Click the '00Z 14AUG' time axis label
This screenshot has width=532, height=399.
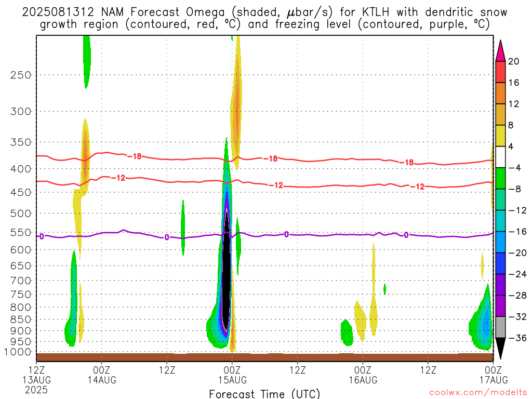[x=102, y=375]
